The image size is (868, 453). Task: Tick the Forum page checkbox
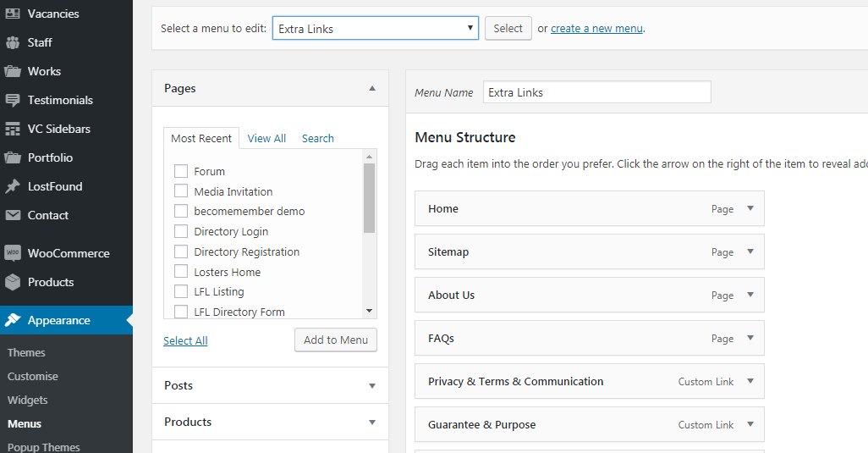181,171
